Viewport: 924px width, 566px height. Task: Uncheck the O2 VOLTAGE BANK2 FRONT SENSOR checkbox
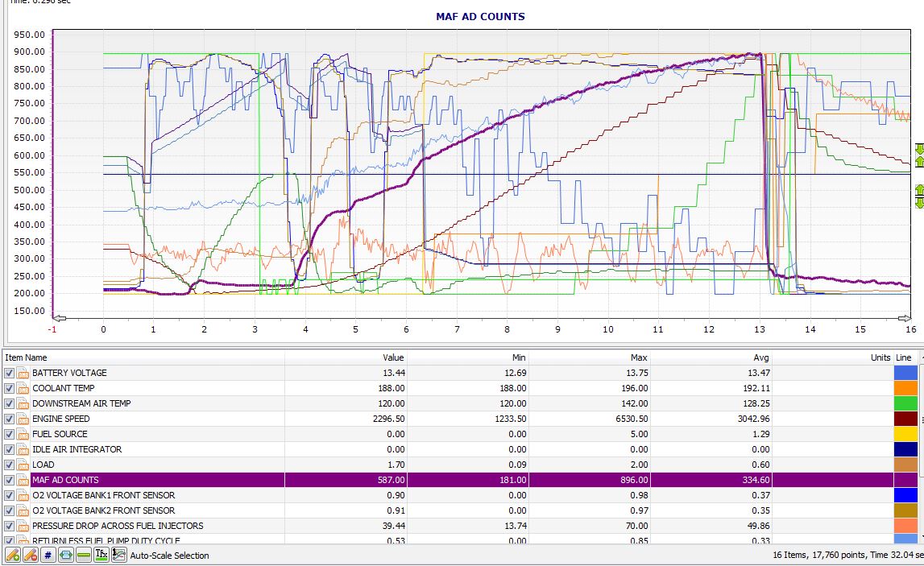[9, 510]
